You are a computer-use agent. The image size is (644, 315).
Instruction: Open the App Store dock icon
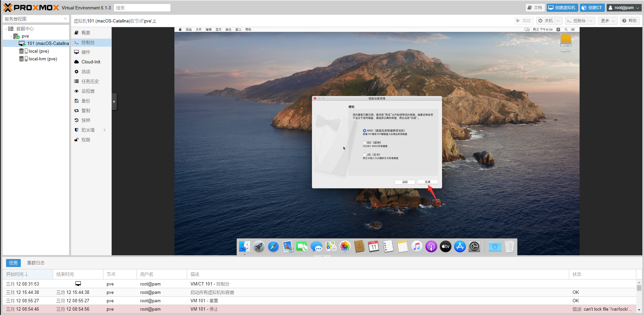(460, 247)
